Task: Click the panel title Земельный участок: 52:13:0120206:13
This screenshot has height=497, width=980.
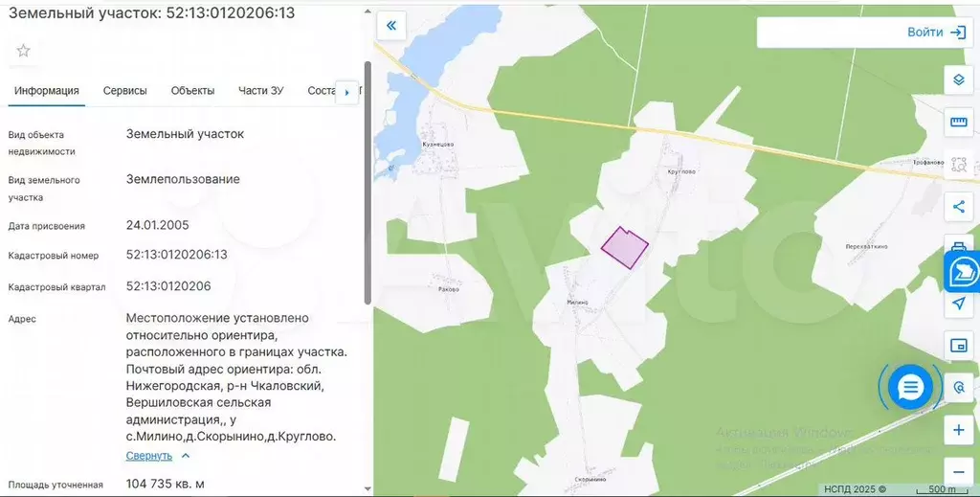Action: [x=151, y=13]
